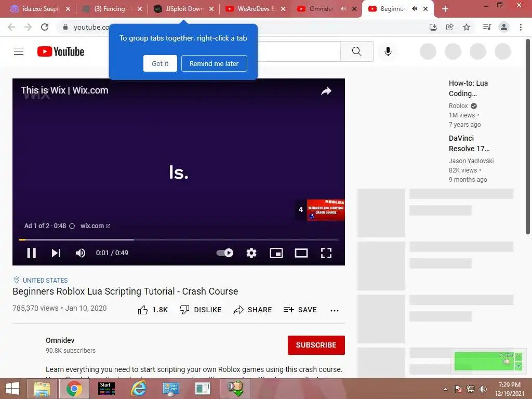
Task: Click the DISLIKE button
Action: coord(201,310)
